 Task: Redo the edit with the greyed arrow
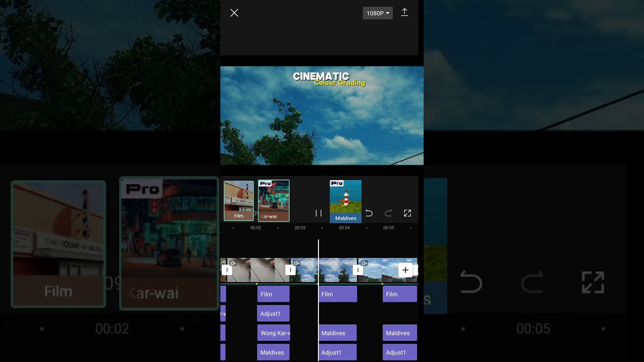[388, 213]
